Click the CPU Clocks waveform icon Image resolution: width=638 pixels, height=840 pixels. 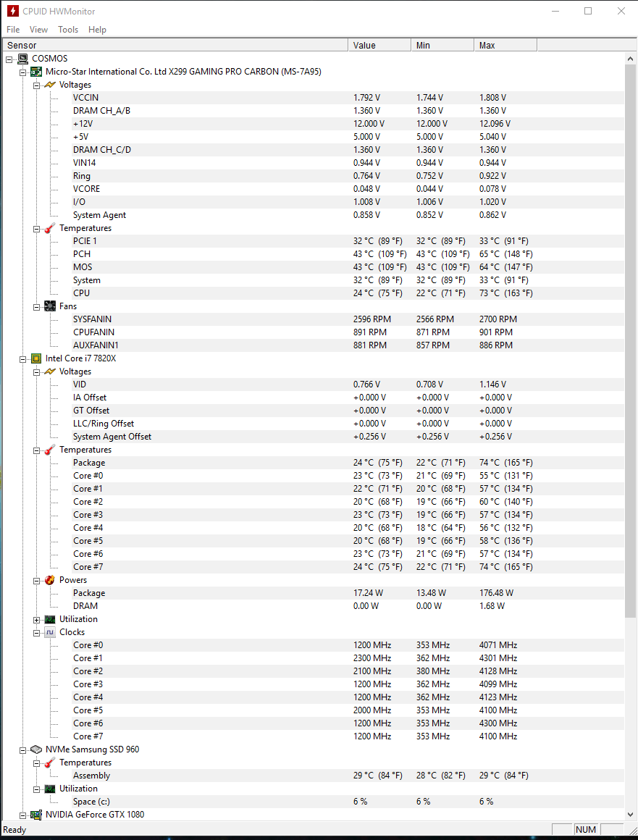50,632
